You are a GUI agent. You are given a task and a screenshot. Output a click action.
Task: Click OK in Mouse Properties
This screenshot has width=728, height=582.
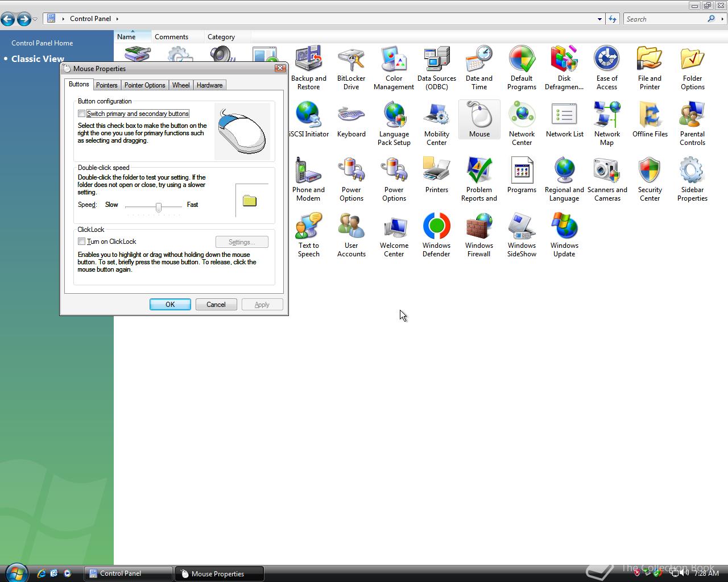tap(170, 305)
